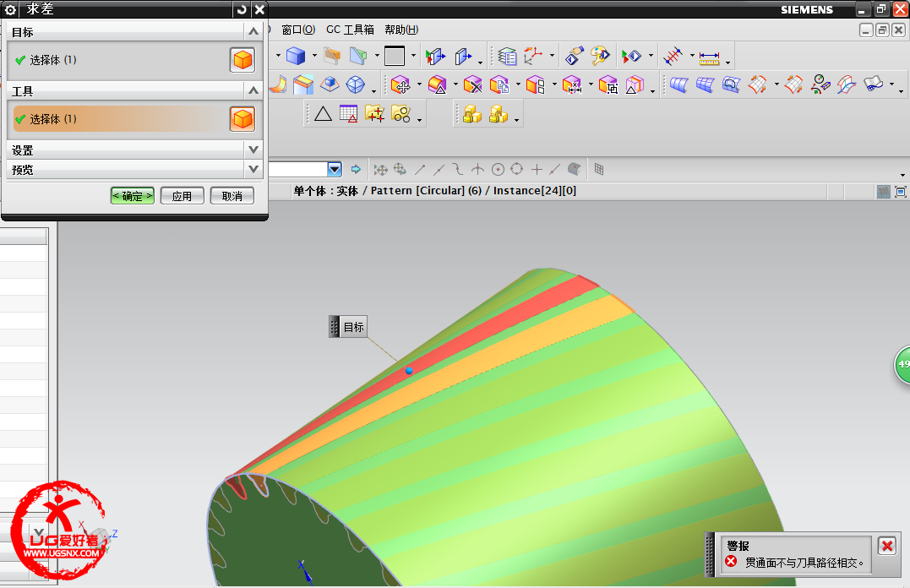Select the Move Face icon

pos(401,85)
